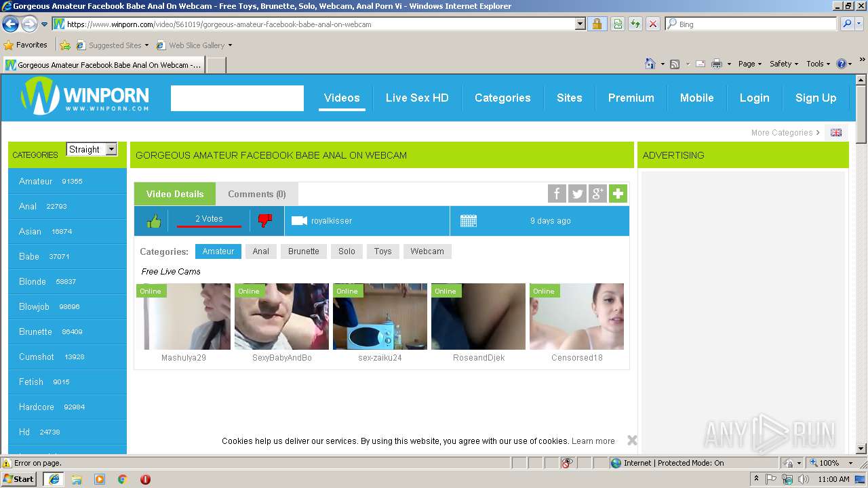The image size is (868, 488).
Task: Switch to Comments (0) tab
Action: (257, 194)
